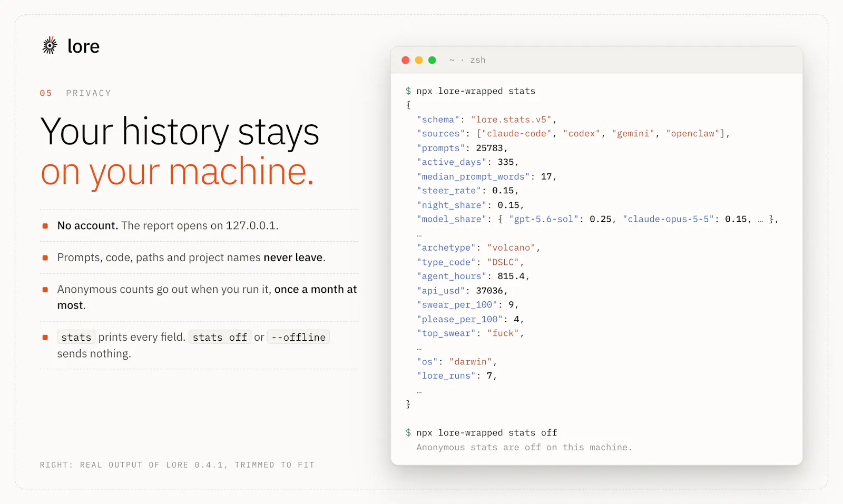Click the "night_share" key

452,205
